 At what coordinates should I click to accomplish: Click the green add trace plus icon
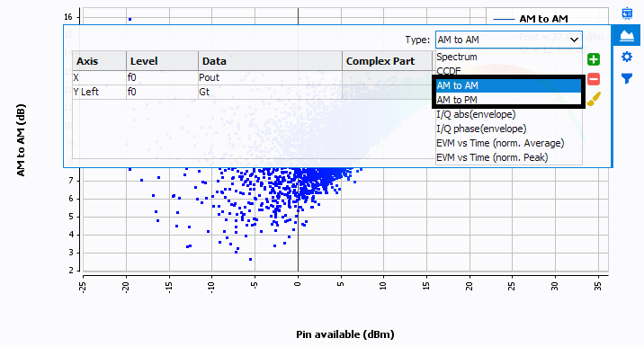tap(593, 59)
